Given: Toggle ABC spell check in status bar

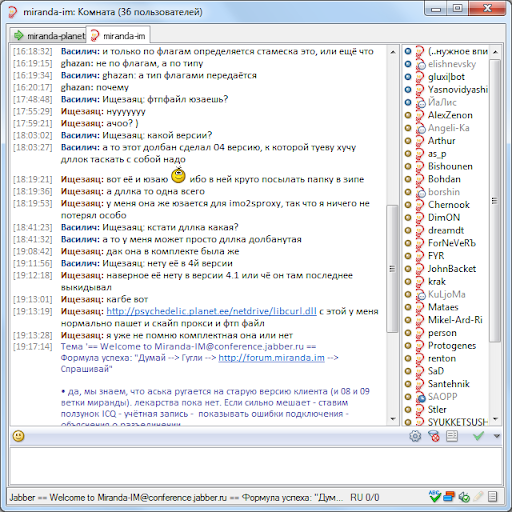Looking at the screenshot, I should point(435,497).
